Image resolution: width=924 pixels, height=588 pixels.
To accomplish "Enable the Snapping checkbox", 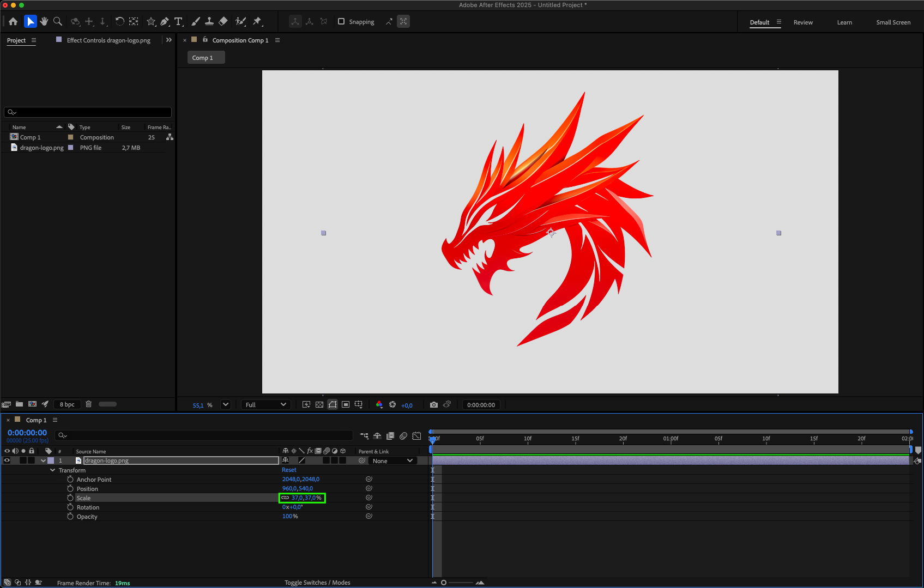I will click(x=341, y=21).
